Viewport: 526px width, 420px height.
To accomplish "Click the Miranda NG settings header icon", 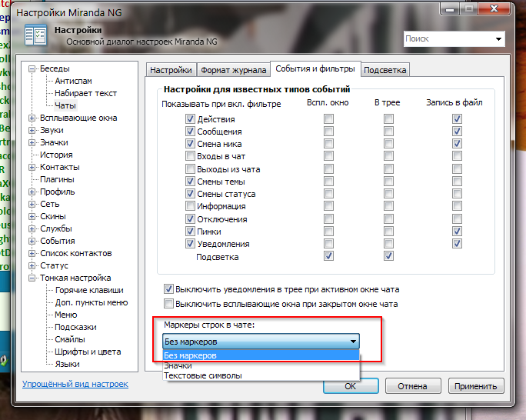I will click(x=35, y=35).
